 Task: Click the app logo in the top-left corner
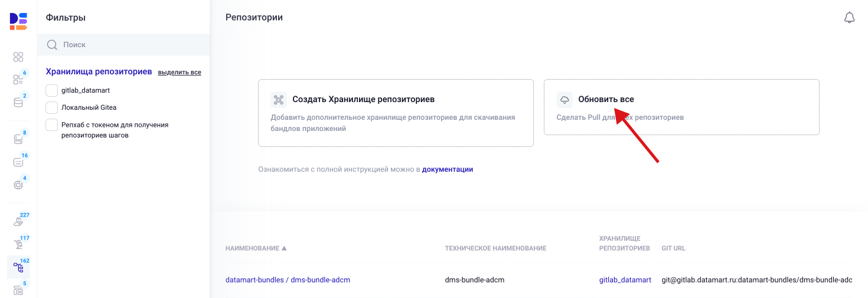pos(18,21)
